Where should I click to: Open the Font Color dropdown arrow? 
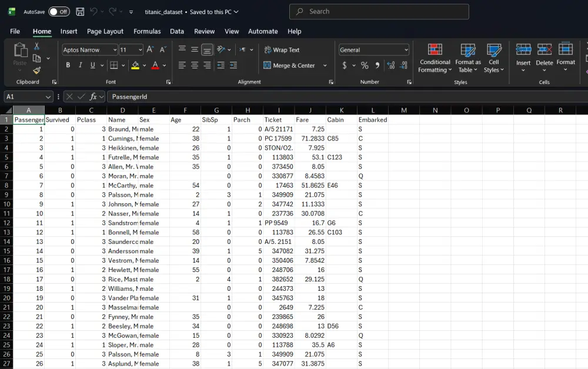(x=164, y=66)
